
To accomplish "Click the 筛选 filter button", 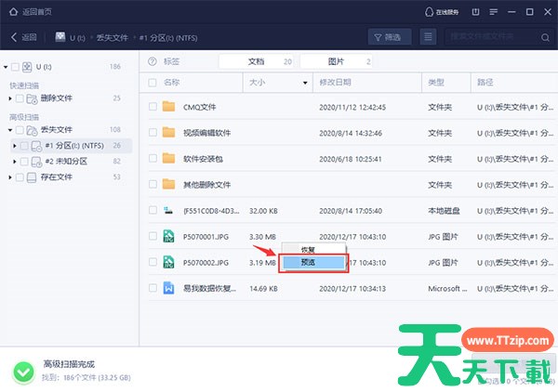I will click(389, 37).
